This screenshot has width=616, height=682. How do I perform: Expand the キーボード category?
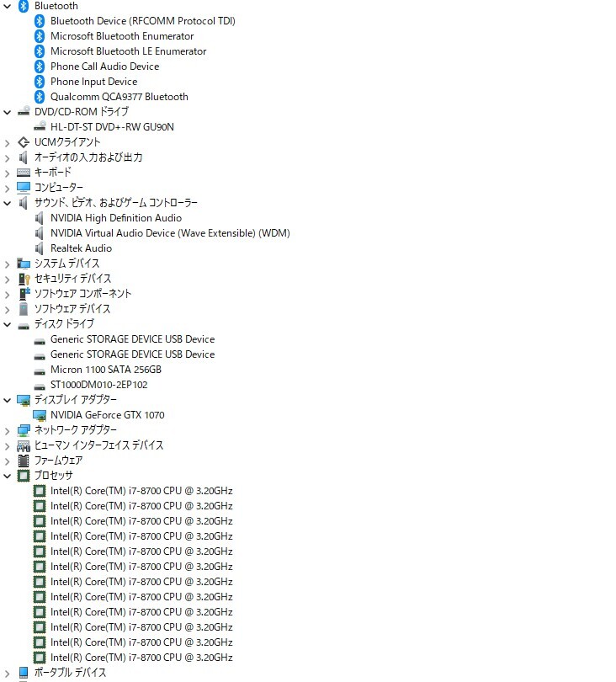coord(7,173)
